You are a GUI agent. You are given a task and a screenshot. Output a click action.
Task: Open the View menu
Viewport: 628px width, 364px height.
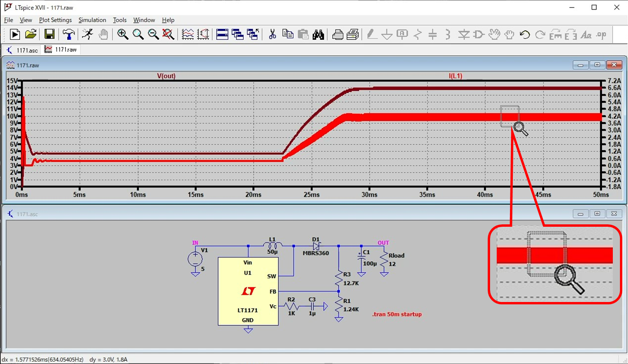(x=26, y=20)
